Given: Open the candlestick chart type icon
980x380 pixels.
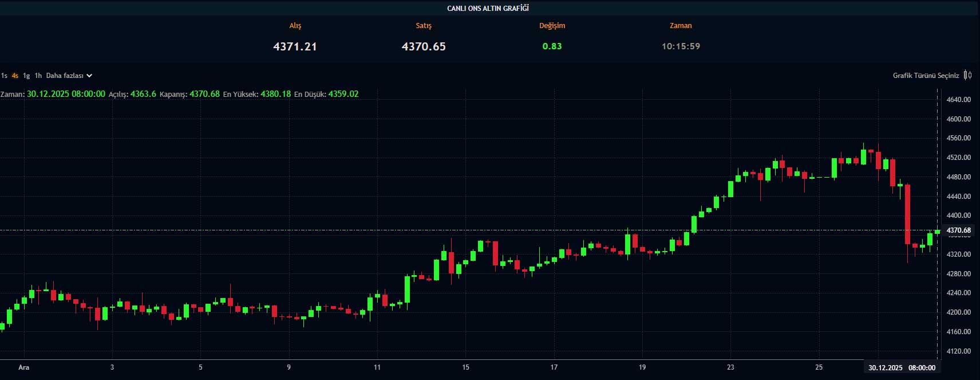Looking at the screenshot, I should (967, 75).
